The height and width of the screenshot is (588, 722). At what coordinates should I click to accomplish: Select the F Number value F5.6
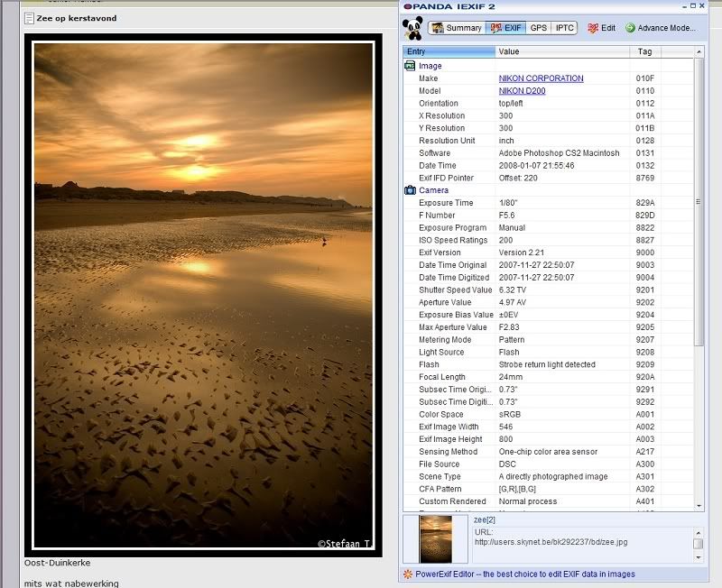tap(506, 215)
